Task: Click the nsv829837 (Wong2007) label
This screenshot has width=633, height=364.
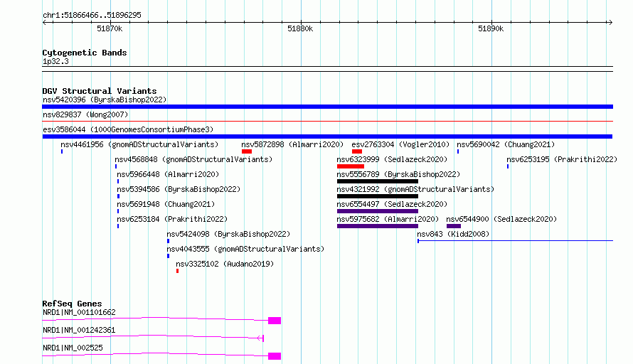Action: (x=85, y=114)
